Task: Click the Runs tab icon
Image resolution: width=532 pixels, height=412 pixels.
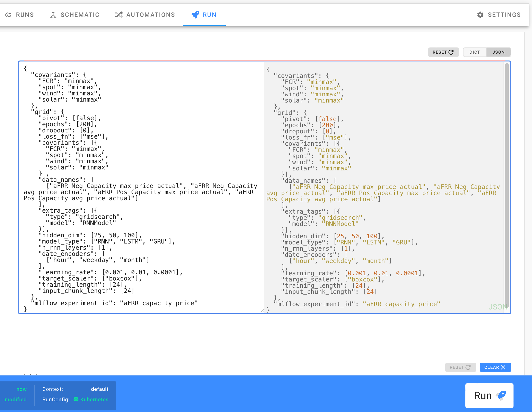Action: pyautogui.click(x=9, y=15)
